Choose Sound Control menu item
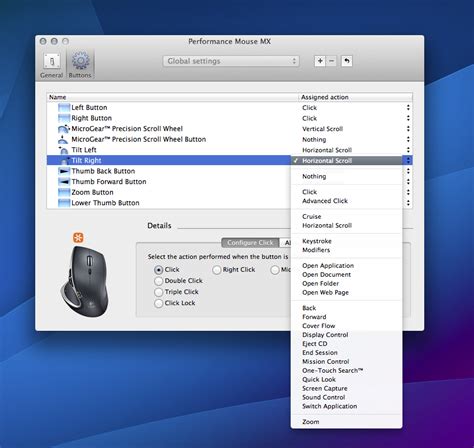Image resolution: width=474 pixels, height=448 pixels. point(347,397)
